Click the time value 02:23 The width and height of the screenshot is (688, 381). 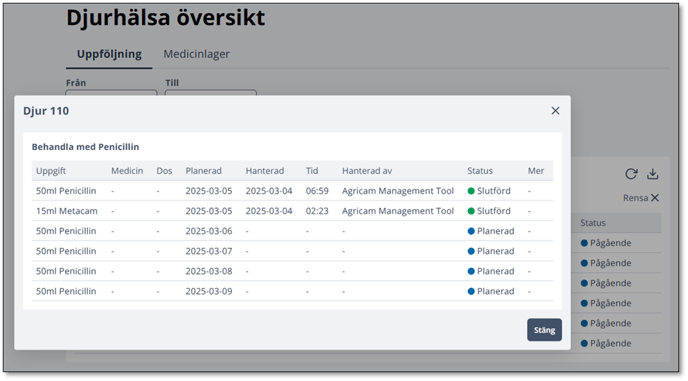[x=317, y=211]
